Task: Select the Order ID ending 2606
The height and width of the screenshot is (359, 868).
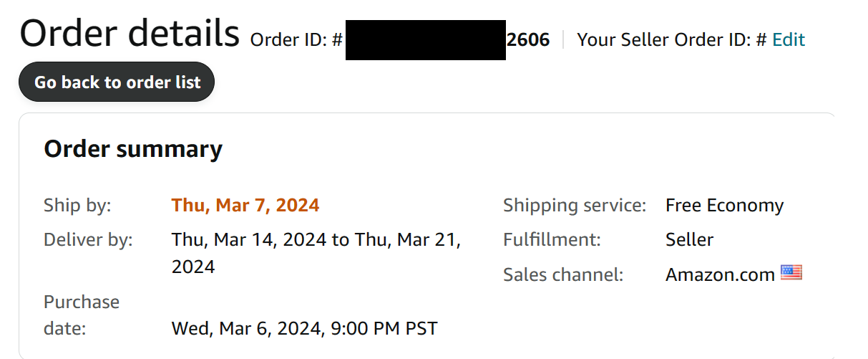Action: 528,39
